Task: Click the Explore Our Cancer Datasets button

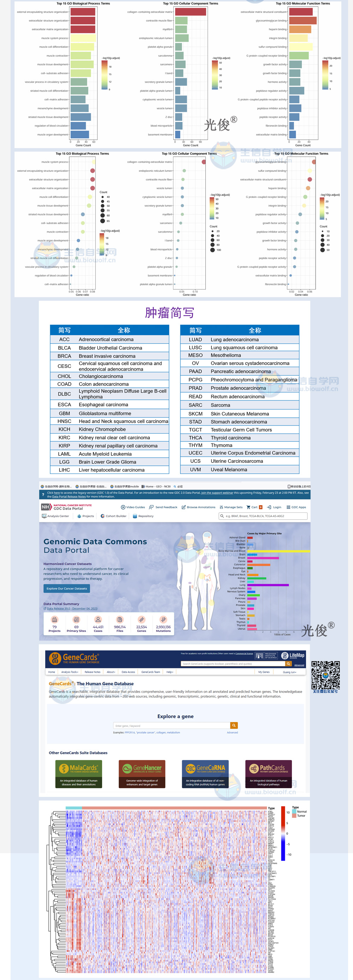Action: [x=66, y=588]
